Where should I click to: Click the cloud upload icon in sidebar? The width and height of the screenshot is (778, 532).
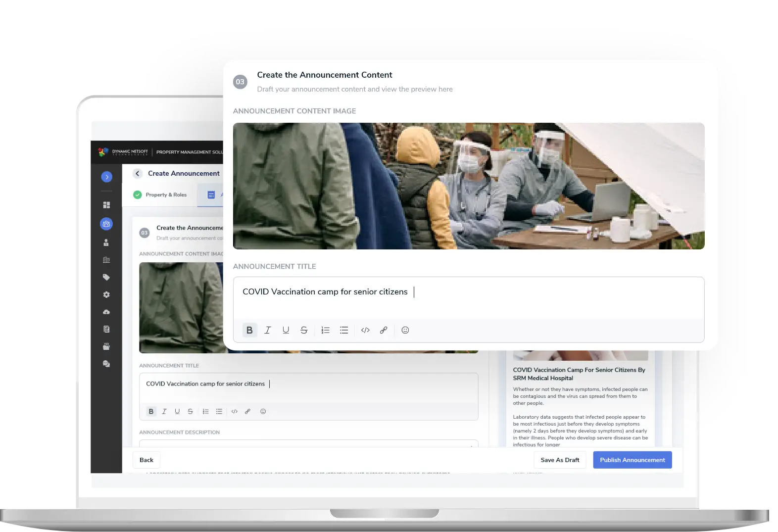[x=106, y=312]
